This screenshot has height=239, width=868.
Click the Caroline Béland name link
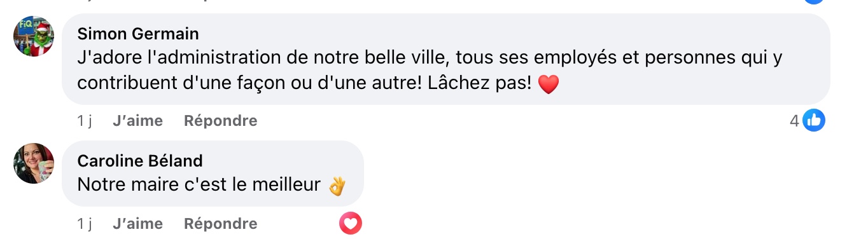coord(140,161)
